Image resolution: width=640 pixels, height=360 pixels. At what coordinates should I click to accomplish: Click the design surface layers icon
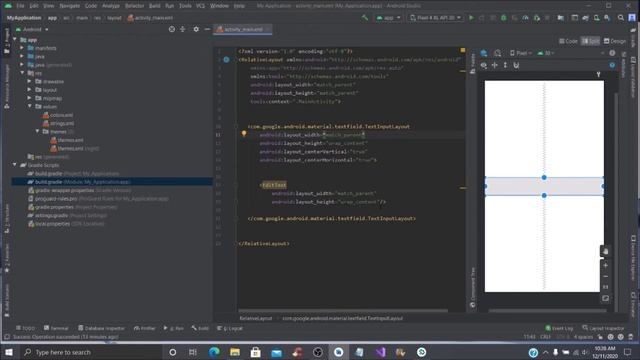coord(484,53)
